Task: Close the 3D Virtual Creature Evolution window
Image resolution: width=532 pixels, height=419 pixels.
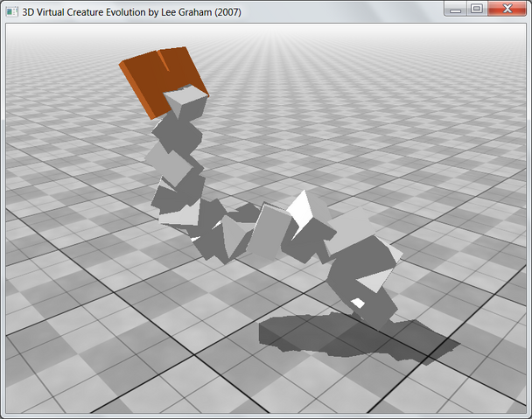Action: click(x=507, y=9)
